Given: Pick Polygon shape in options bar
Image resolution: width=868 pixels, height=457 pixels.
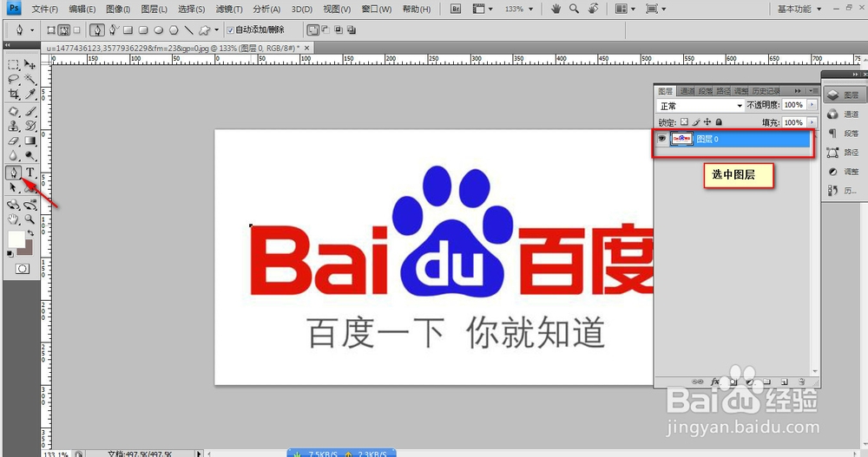Looking at the screenshot, I should tap(174, 29).
